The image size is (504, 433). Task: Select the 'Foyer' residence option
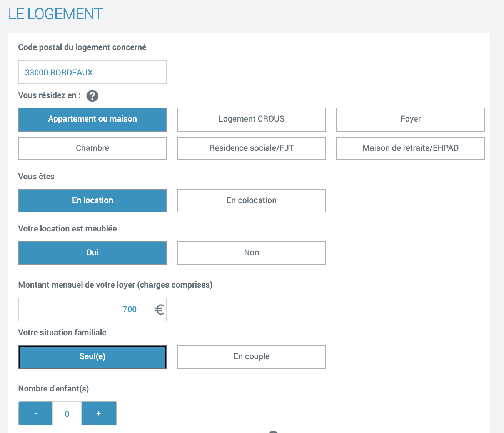tap(410, 119)
